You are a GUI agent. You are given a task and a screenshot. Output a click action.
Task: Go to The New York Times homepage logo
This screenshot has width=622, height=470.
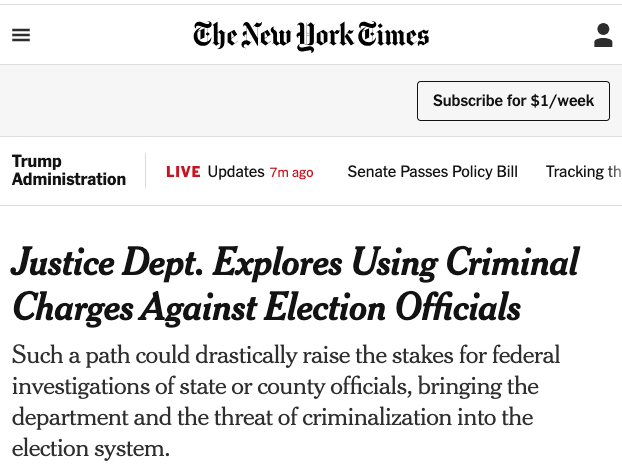tap(311, 36)
